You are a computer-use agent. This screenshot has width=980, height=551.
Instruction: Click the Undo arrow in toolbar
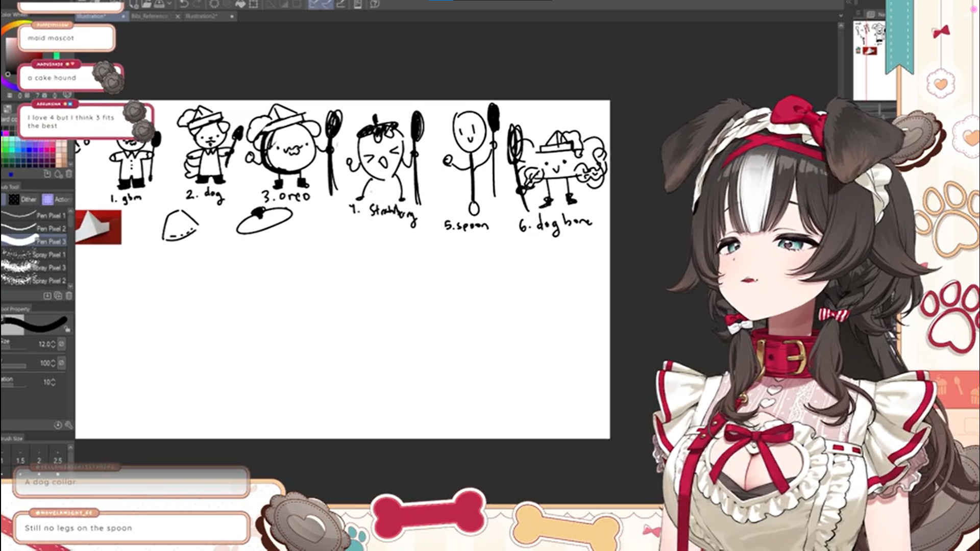tap(184, 4)
